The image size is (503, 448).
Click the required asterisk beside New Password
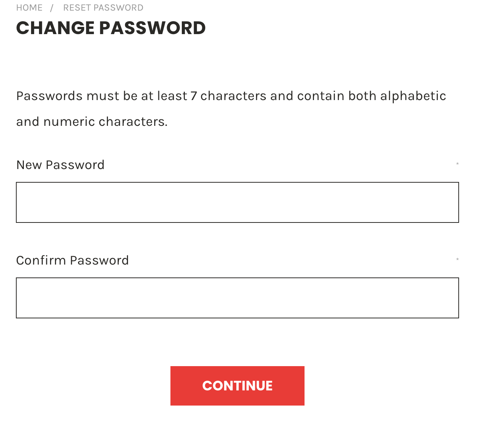pos(457,164)
